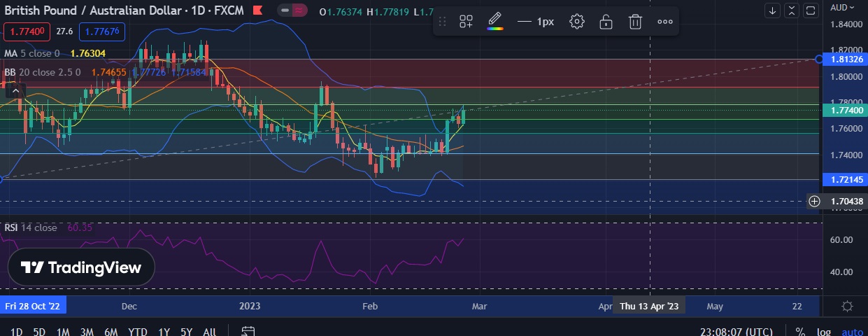This screenshot has width=868, height=336.
Task: Select the YTD time range tab
Action: click(x=138, y=332)
